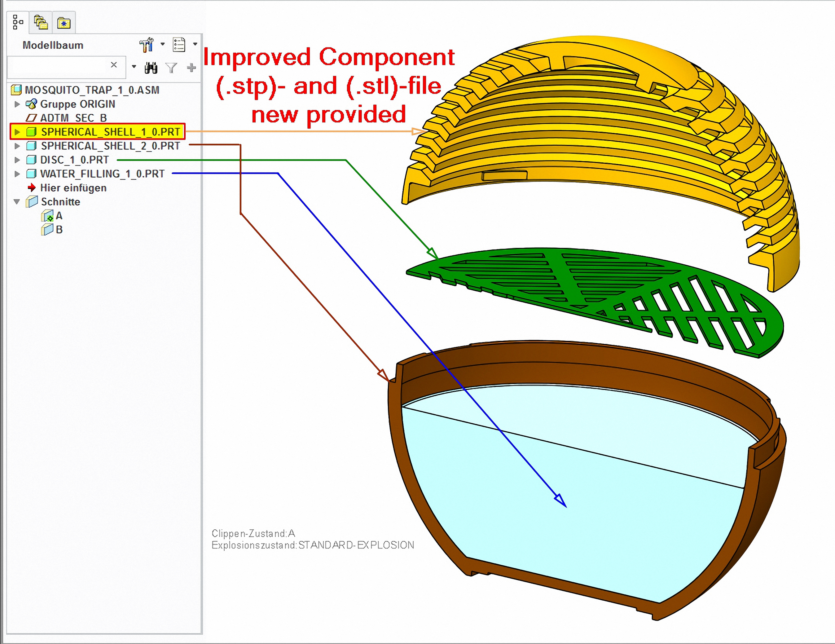Activate cross-section A under Schnitte
835x644 pixels.
(59, 216)
